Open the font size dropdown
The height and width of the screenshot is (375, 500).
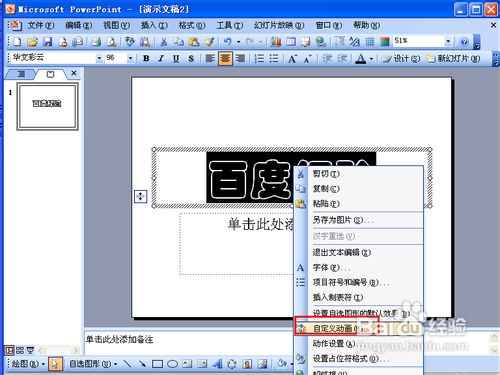pos(130,59)
